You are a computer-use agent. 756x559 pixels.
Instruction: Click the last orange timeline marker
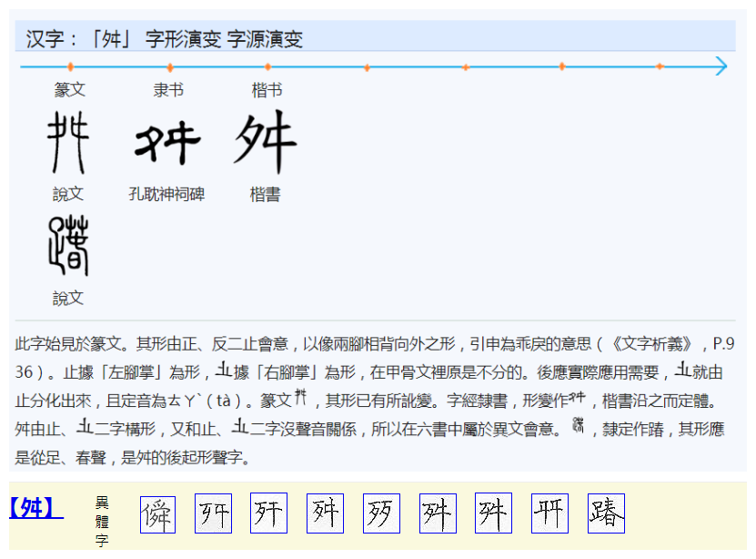pos(660,66)
